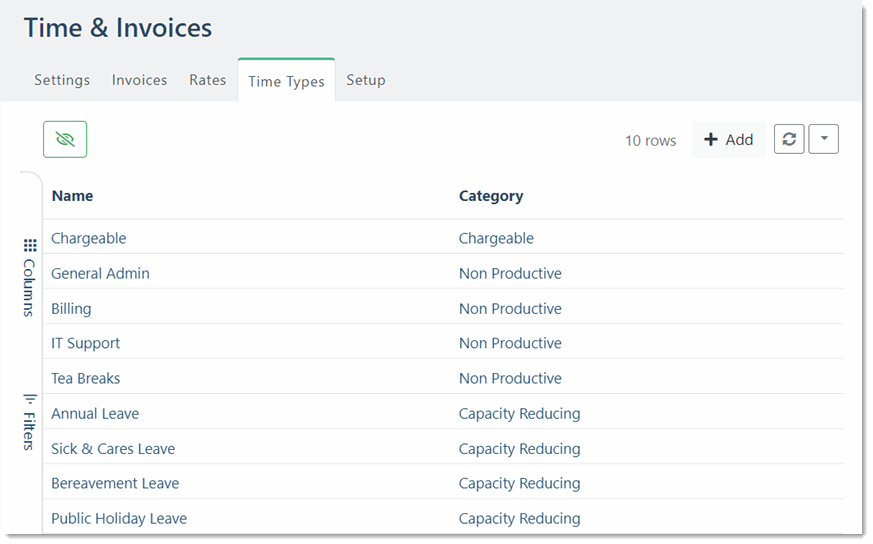Select the Time Types tab
The height and width of the screenshot is (544, 873).
(286, 81)
